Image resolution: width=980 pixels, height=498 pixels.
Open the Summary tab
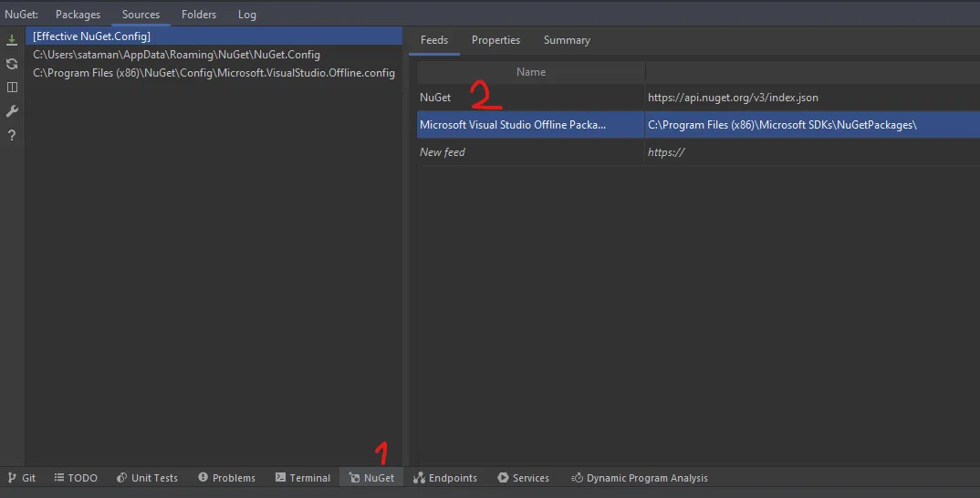567,40
